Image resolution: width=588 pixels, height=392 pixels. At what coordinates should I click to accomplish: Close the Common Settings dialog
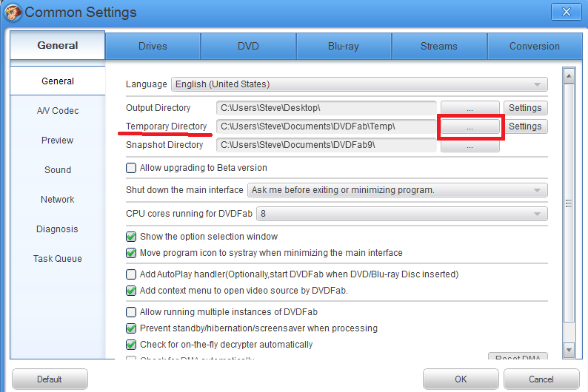coord(566,12)
